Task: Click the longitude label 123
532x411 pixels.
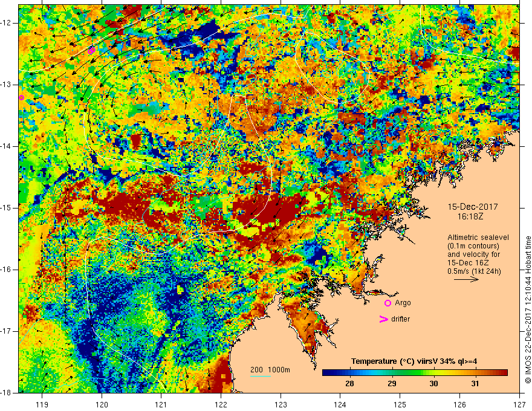Action: click(x=281, y=404)
